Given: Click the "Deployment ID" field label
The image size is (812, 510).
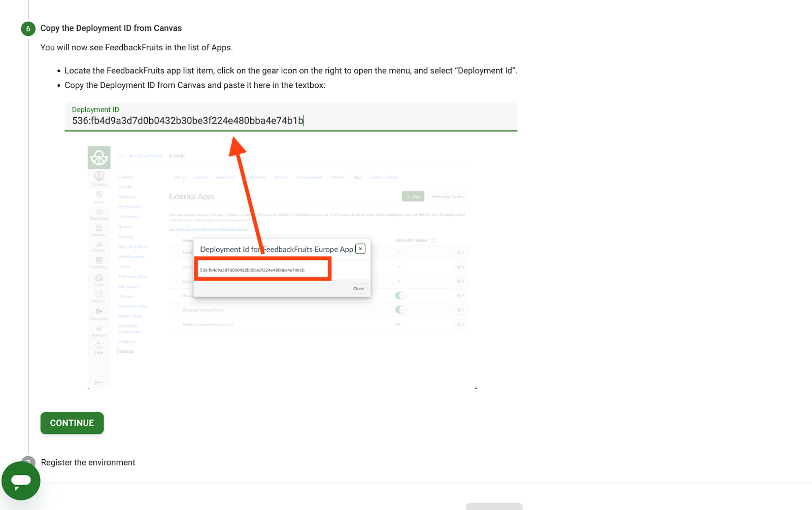Looking at the screenshot, I should click(95, 110).
